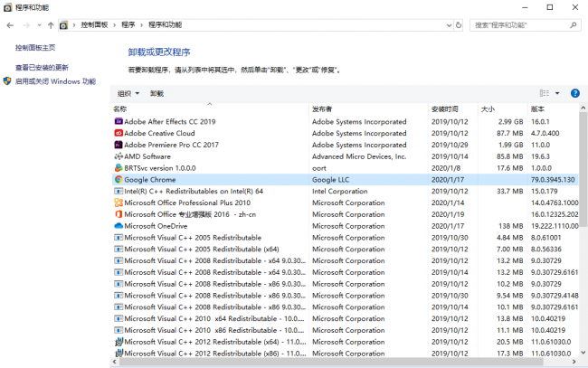Click the oort publisher cell
Viewport: 588px width, 368px height.
[x=319, y=168]
